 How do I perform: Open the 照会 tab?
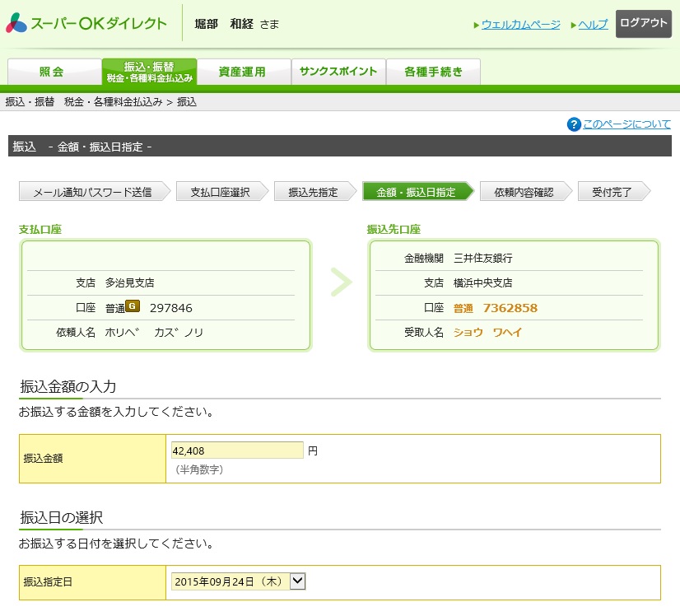54,72
